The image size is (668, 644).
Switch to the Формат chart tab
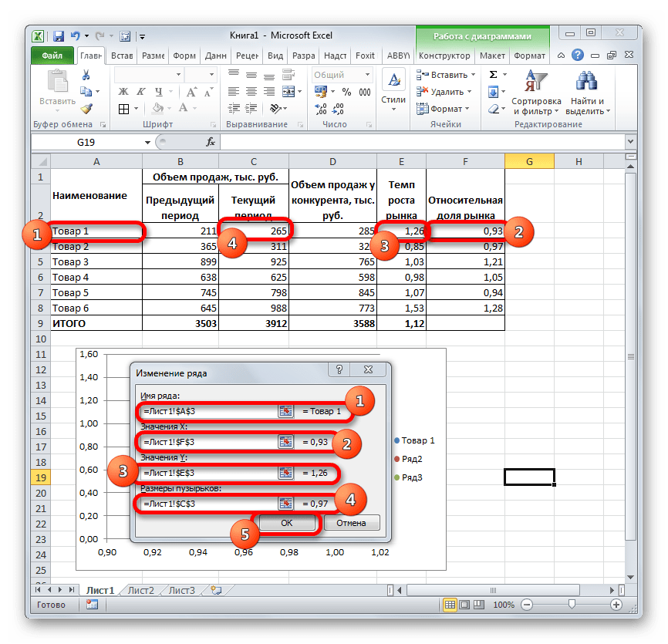529,56
